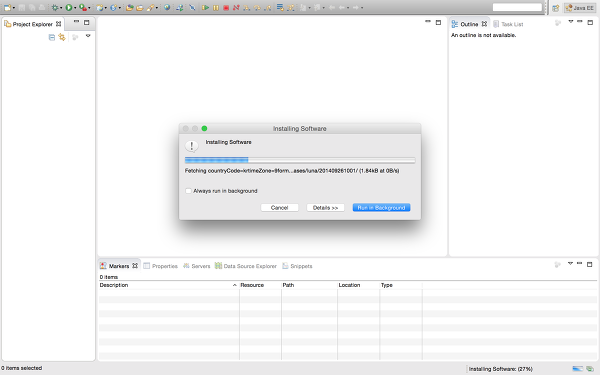Open the New wizard dropdown arrow
The height and width of the screenshot is (375, 600).
(x=14, y=8)
